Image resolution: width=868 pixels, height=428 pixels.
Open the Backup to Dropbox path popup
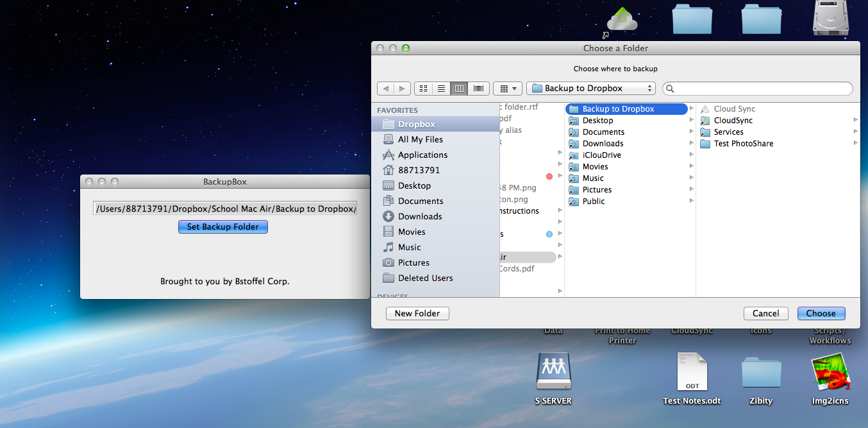[591, 89]
